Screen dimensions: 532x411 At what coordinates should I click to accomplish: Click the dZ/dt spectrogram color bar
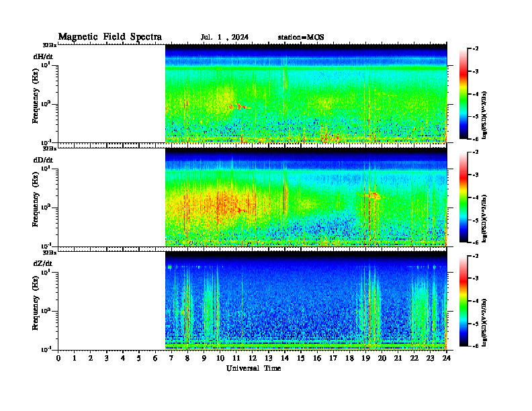[x=463, y=301]
